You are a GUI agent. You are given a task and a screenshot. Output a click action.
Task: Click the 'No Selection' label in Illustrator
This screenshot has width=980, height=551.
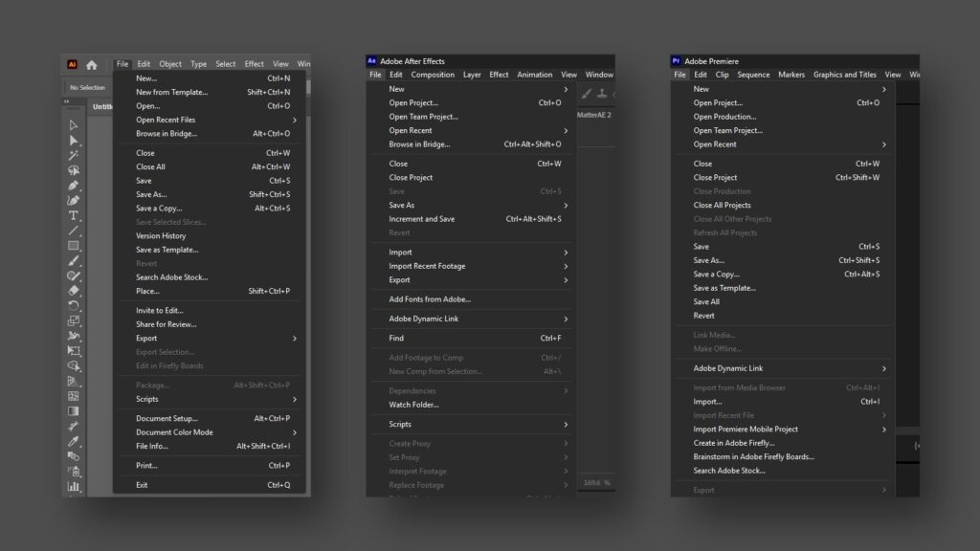pyautogui.click(x=87, y=87)
